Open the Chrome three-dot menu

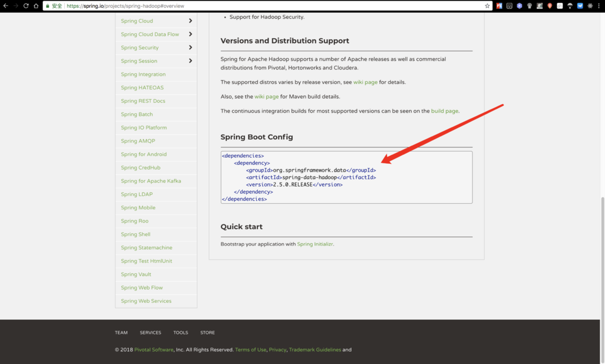pyautogui.click(x=599, y=6)
